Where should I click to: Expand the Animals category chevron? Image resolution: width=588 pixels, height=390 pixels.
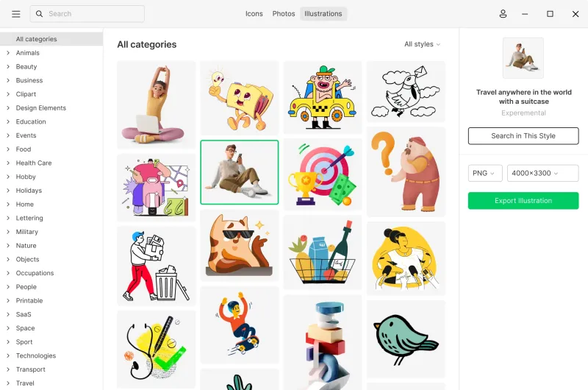click(8, 53)
